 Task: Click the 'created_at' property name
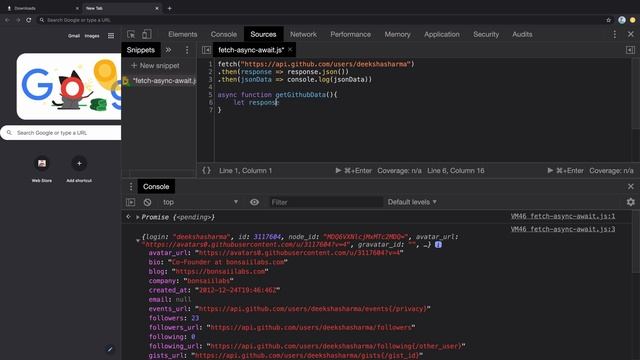(168, 290)
